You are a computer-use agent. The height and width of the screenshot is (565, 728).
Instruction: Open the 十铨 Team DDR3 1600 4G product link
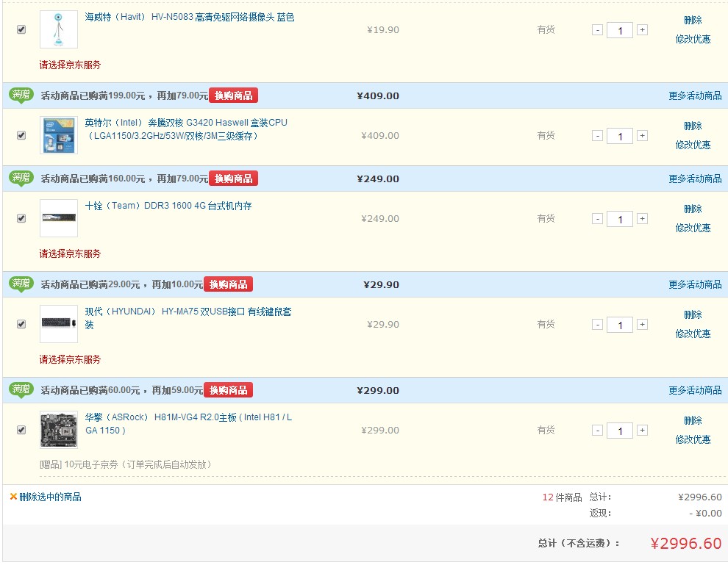pyautogui.click(x=168, y=206)
